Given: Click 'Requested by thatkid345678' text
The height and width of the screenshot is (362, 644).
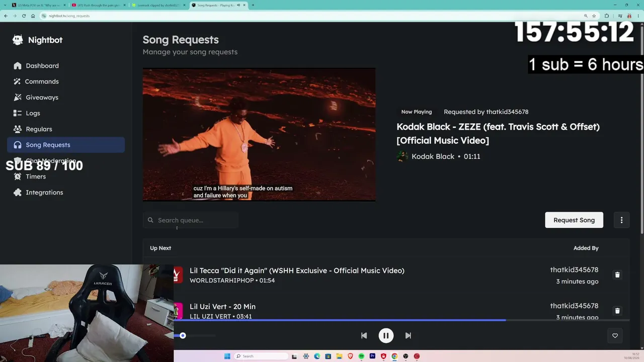Looking at the screenshot, I should [x=486, y=112].
